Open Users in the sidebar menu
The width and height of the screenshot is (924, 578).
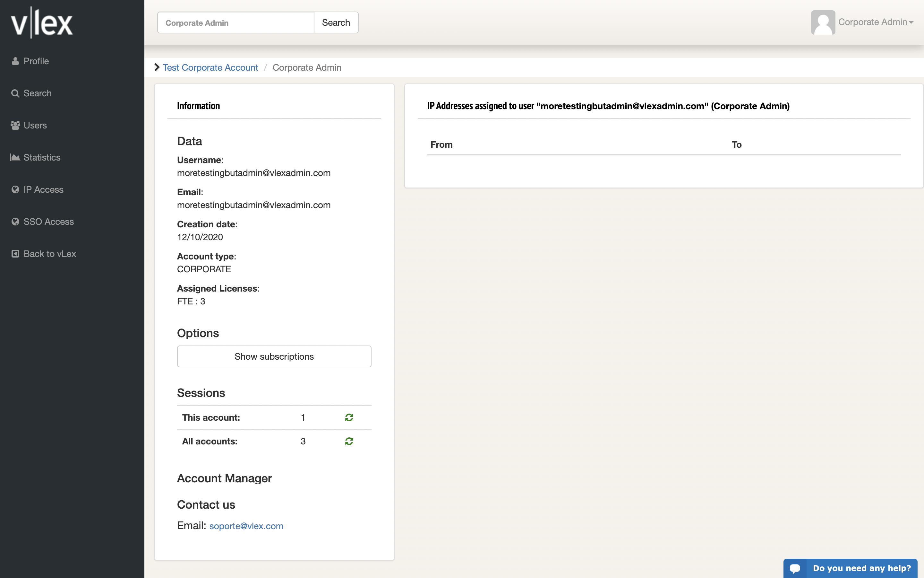35,125
